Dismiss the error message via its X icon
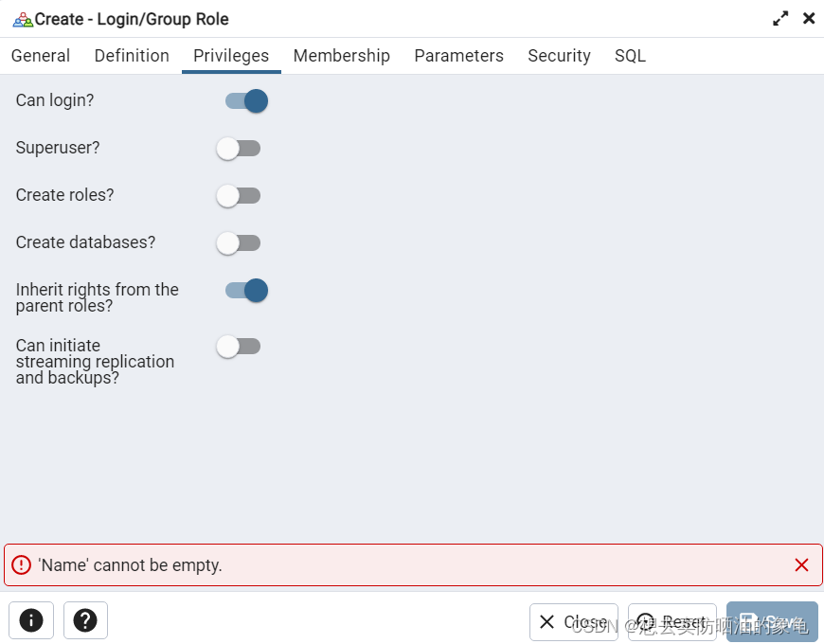The image size is (824, 644). tap(801, 564)
